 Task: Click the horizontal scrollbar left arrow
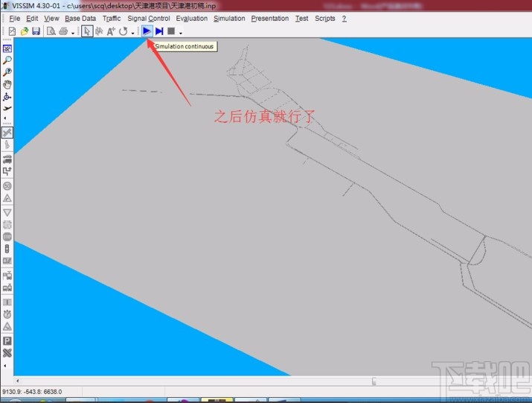click(x=18, y=381)
